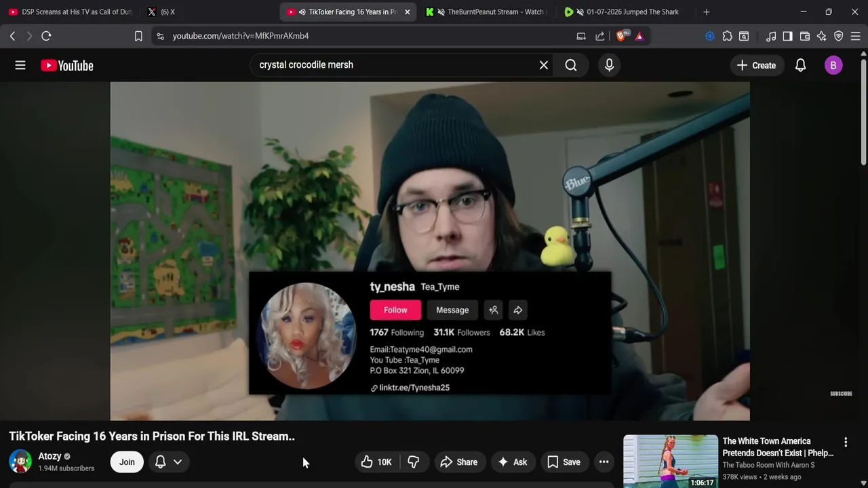Open Brave VPN shield icon
The height and width of the screenshot is (488, 868).
[x=839, y=36]
